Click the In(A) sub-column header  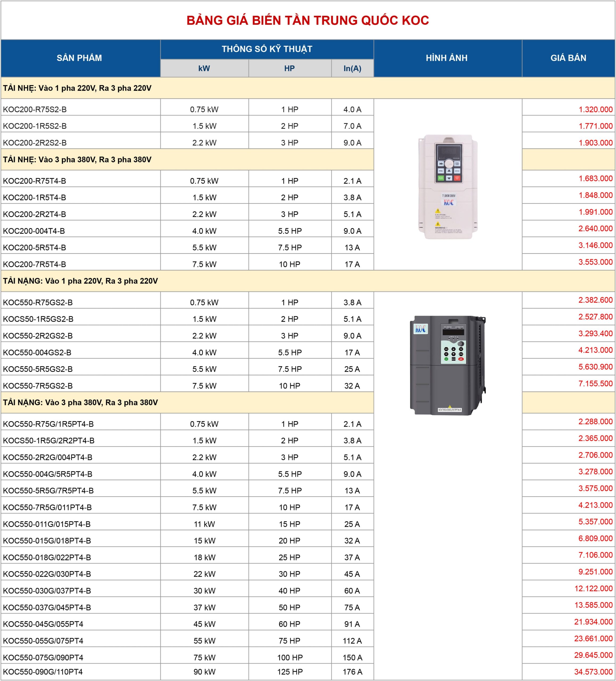click(x=352, y=69)
